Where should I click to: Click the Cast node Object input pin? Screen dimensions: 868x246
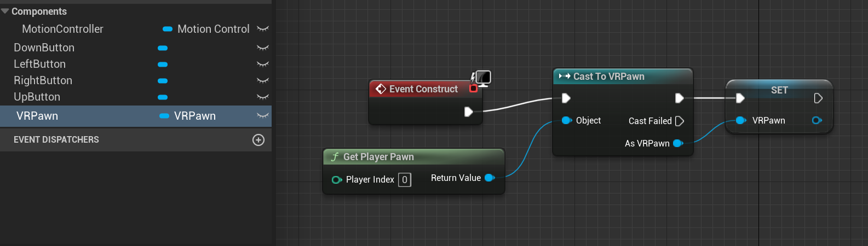pos(567,120)
